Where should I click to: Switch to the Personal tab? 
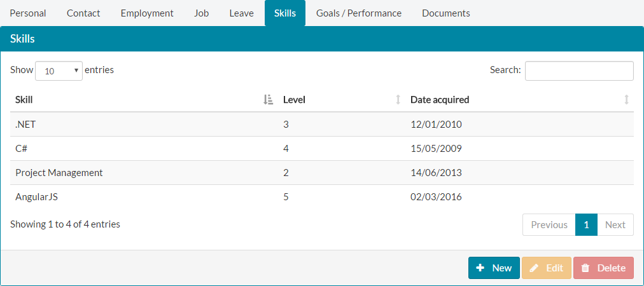[x=28, y=13]
